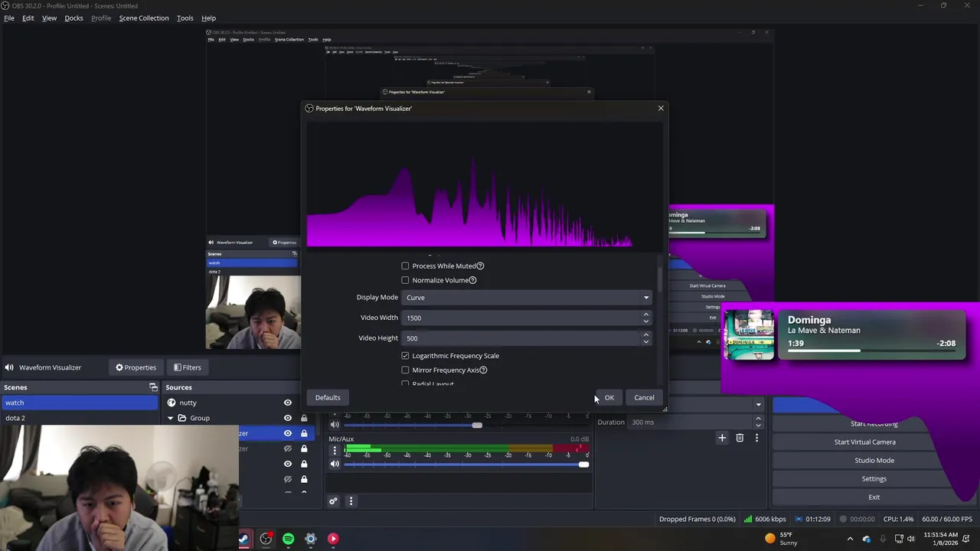Decrease Video Width with down arrow
Viewport: 980px width, 551px height.
point(645,321)
